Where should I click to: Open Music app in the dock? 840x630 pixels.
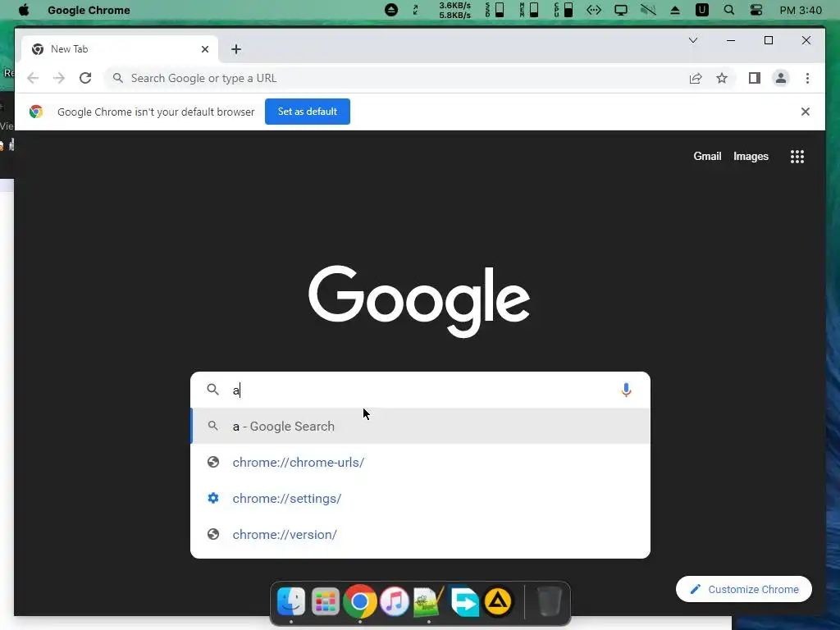[395, 601]
